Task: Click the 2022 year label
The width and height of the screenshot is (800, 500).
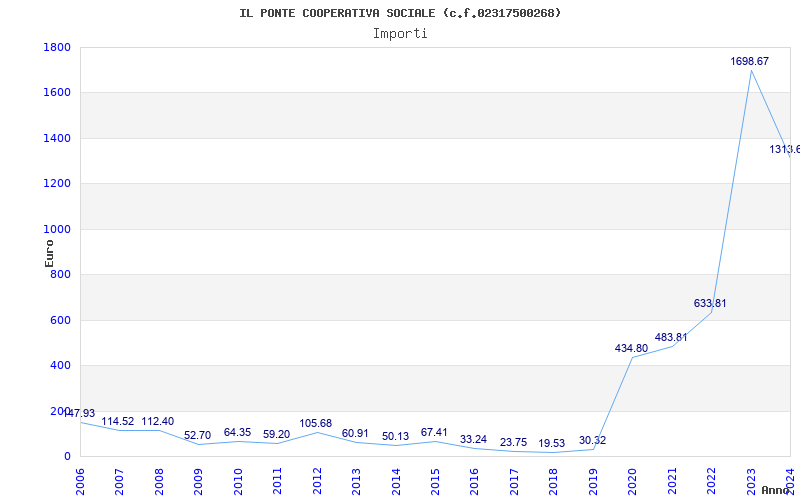Action: tap(711, 481)
